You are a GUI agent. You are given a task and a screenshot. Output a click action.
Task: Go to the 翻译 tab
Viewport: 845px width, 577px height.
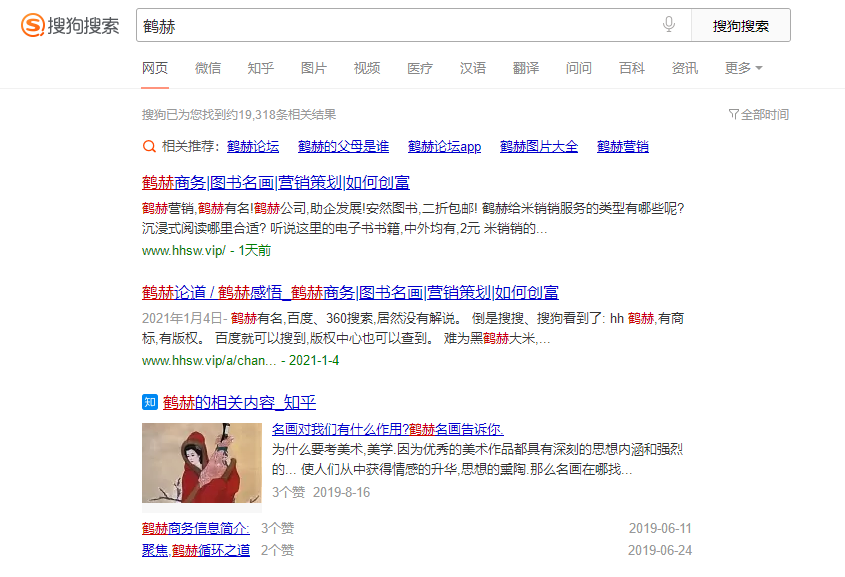click(526, 68)
